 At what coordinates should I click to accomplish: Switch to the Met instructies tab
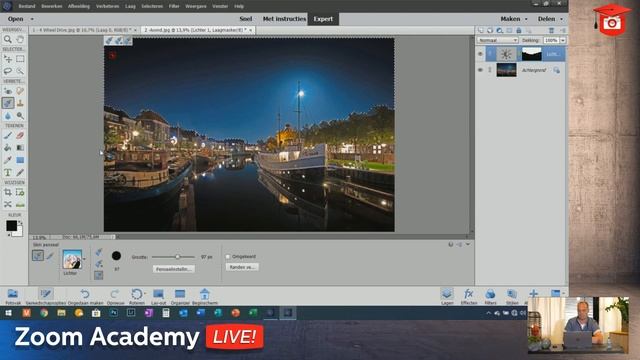tap(284, 19)
